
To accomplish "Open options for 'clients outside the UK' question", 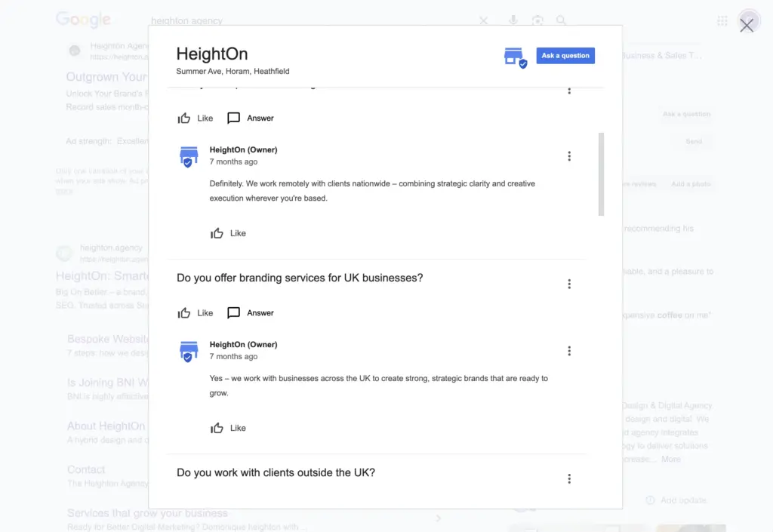I will tap(569, 478).
